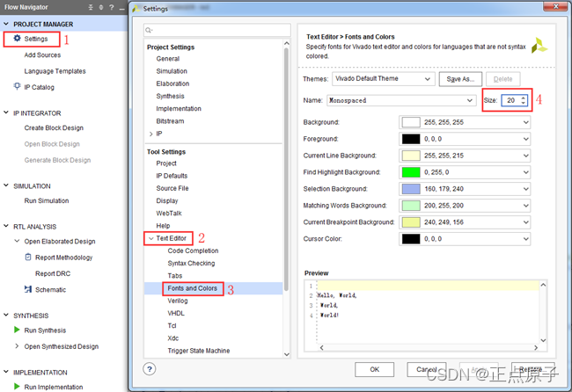Screen dimensions: 572x392
Task: Click the Flow Navigator collapse-all icon
Action: click(x=91, y=7)
